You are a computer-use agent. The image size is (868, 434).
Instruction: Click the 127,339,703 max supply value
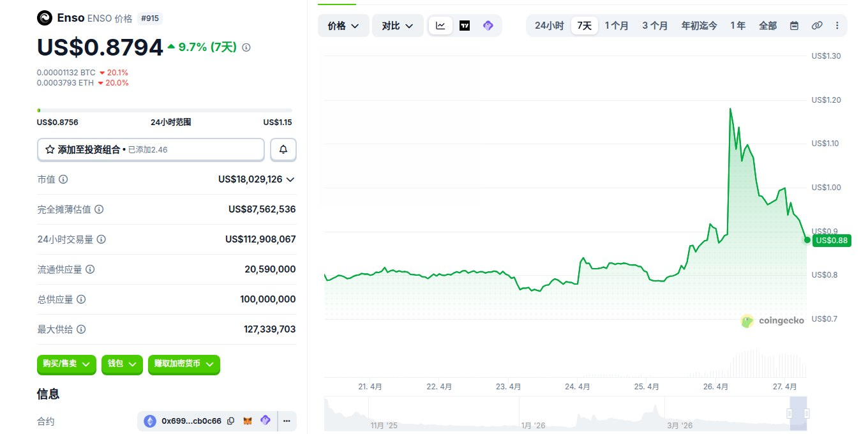point(269,329)
